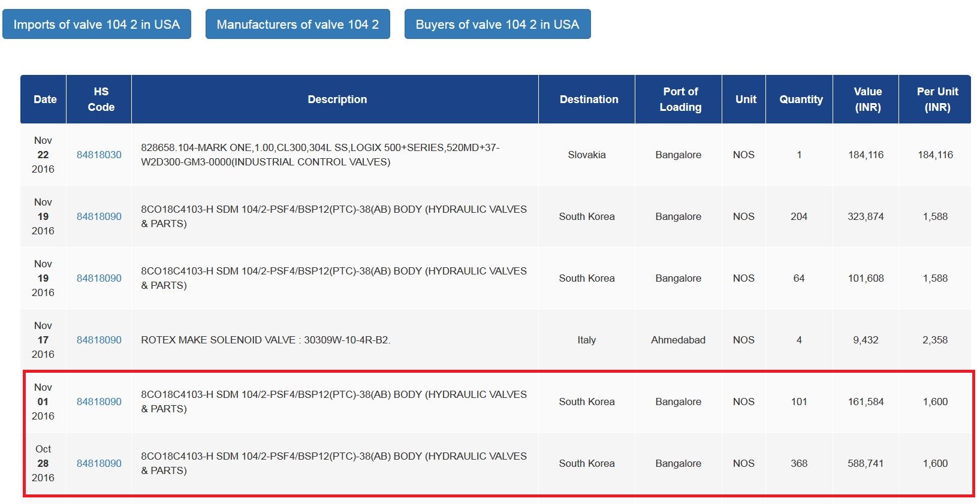Viewport: 980px width, 504px height.
Task: Click per unit 1,600 in Oct 28 row
Action: coord(935,463)
